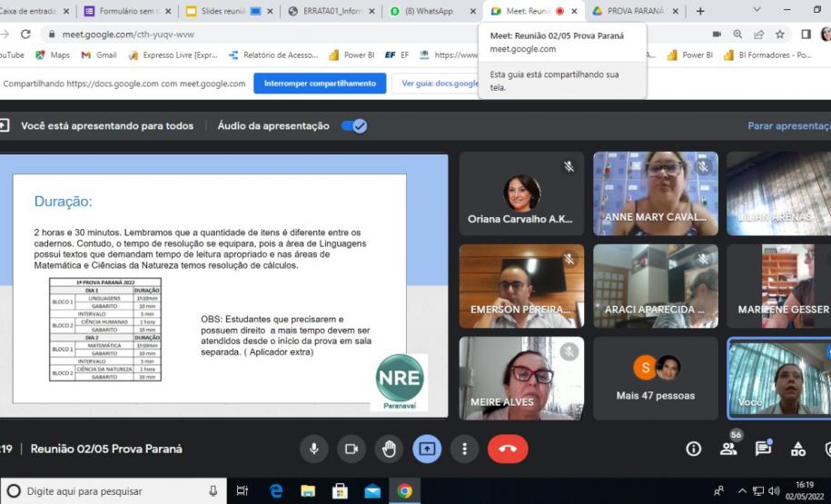831x504 pixels.
Task: Open more options three-dot menu
Action: [x=464, y=449]
